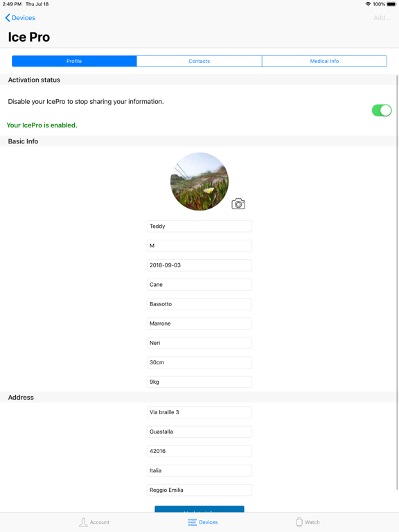Image resolution: width=399 pixels, height=532 pixels.
Task: Edit the birth date field 2018-09-03
Action: [x=199, y=265]
